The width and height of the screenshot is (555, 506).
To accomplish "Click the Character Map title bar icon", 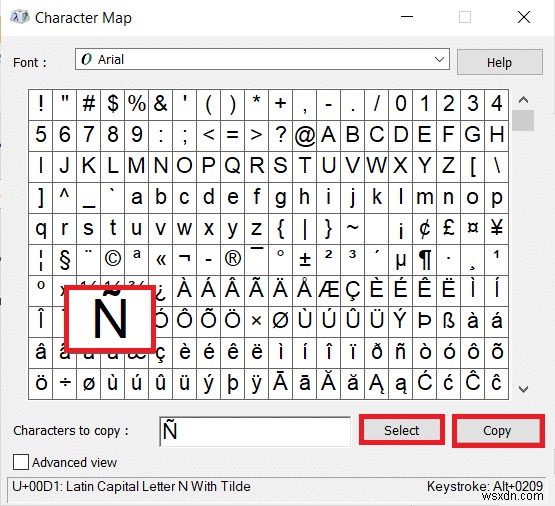I will [x=20, y=17].
